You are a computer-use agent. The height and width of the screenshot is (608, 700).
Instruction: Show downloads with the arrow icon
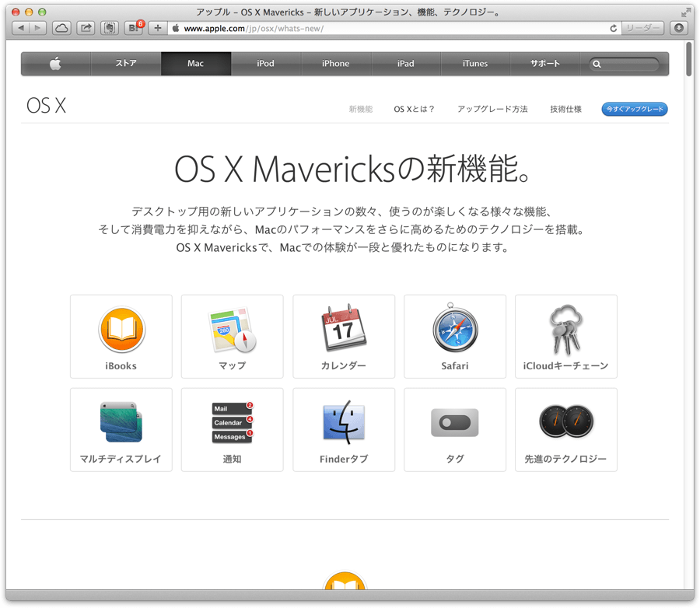(x=678, y=28)
